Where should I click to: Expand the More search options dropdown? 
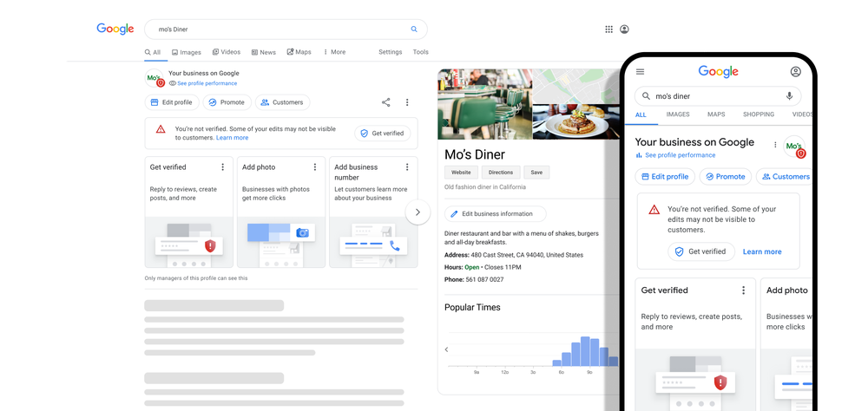pyautogui.click(x=334, y=52)
